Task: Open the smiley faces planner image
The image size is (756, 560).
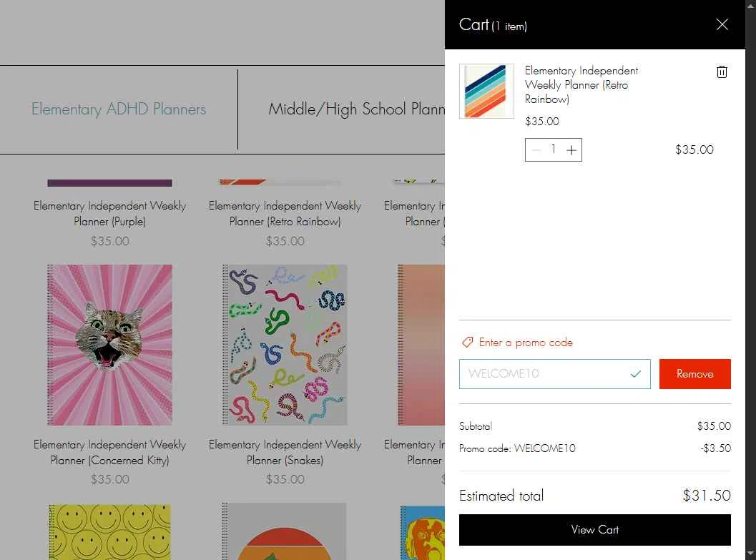Action: coord(109,532)
